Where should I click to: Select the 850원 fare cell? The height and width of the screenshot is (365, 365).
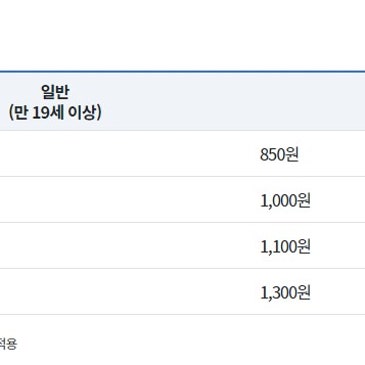click(279, 154)
